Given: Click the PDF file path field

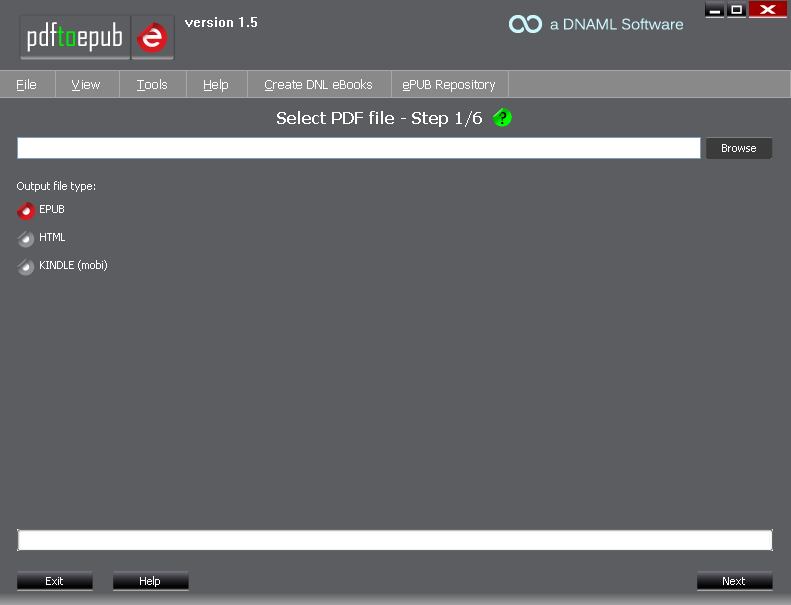Looking at the screenshot, I should click(x=359, y=148).
